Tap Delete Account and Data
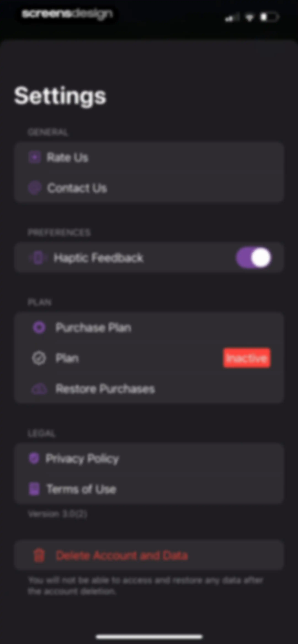The width and height of the screenshot is (298, 644). coord(149,555)
